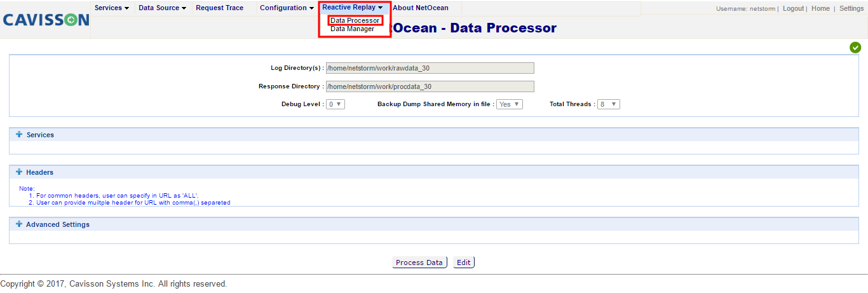Select Data Processor from dropdown menu
868x293 pixels.
(x=355, y=20)
